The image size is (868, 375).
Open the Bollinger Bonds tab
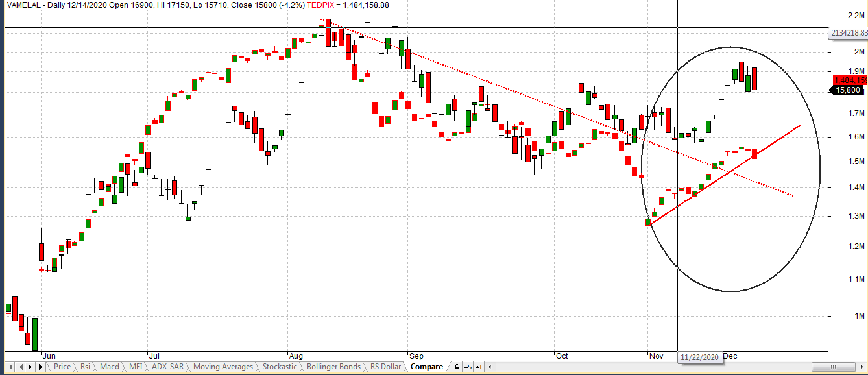point(333,367)
